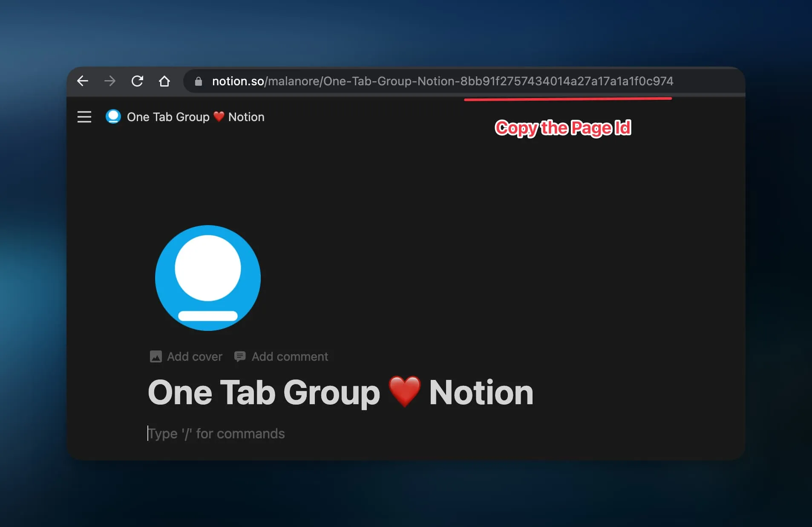The height and width of the screenshot is (527, 812).
Task: Click the large blue page icon to change it
Action: (208, 278)
